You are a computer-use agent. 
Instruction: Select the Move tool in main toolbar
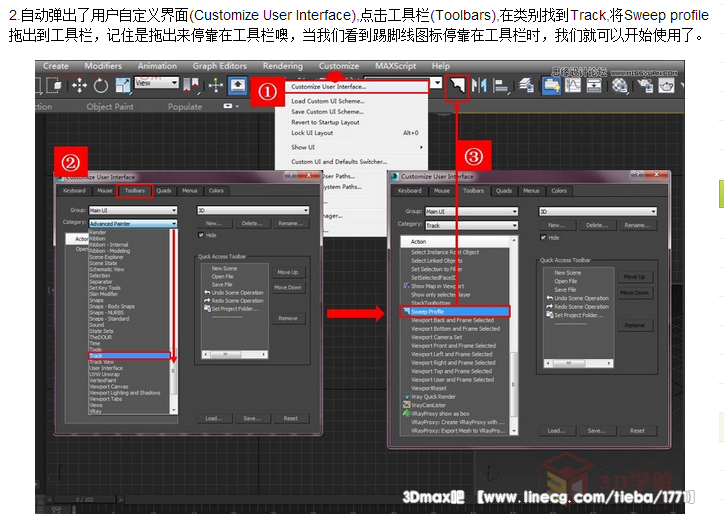click(79, 85)
